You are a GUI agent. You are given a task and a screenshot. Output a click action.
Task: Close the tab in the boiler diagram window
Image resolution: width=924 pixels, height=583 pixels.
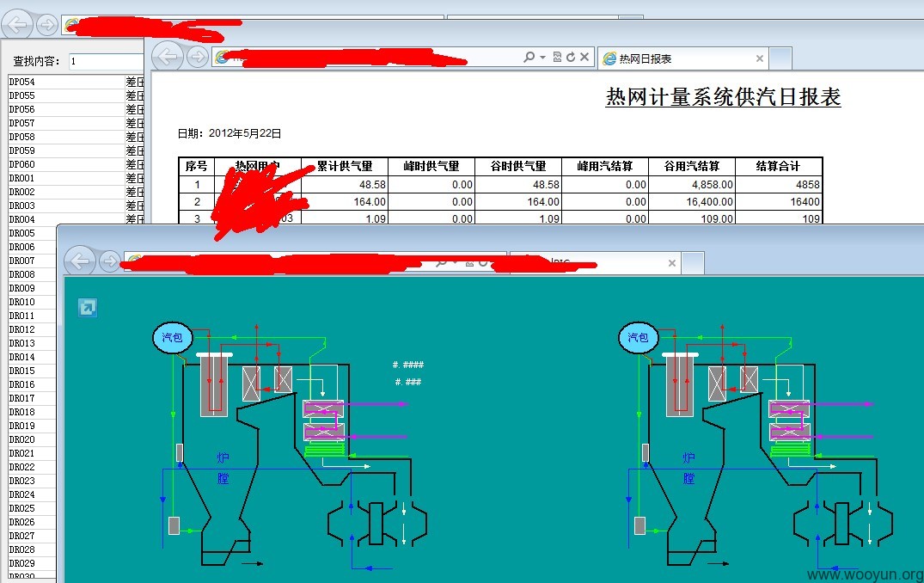672,263
